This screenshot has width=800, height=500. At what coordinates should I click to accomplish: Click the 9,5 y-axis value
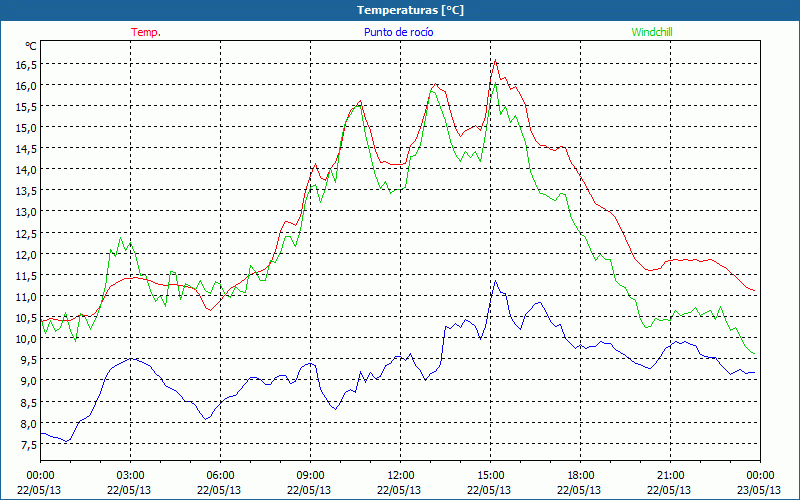pos(28,360)
